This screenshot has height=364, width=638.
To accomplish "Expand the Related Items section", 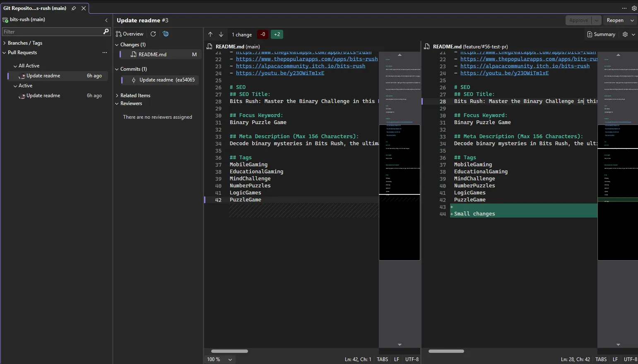I will tap(117, 96).
